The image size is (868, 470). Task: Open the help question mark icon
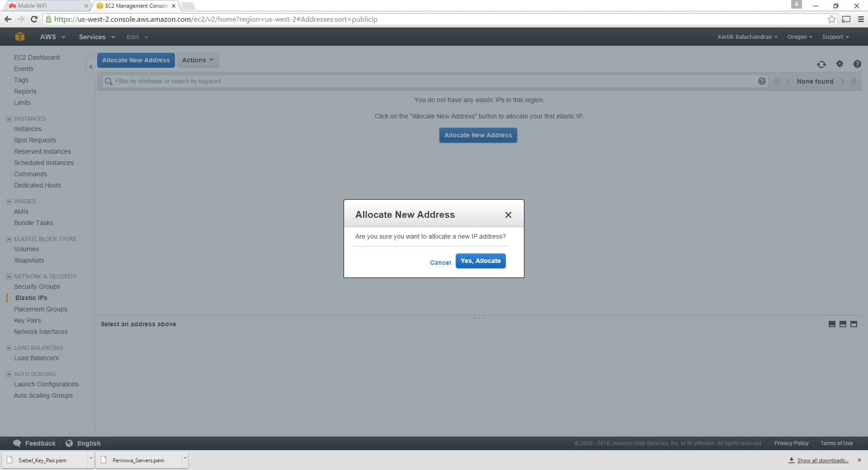click(857, 64)
